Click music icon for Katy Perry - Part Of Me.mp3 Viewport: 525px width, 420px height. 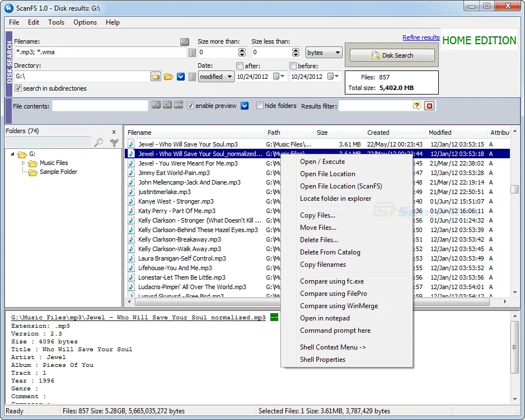[131, 211]
